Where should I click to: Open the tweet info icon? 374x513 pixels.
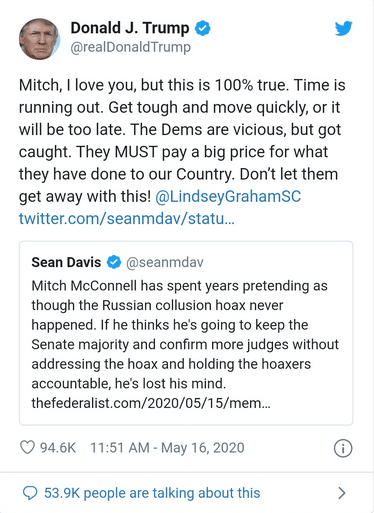pyautogui.click(x=343, y=448)
